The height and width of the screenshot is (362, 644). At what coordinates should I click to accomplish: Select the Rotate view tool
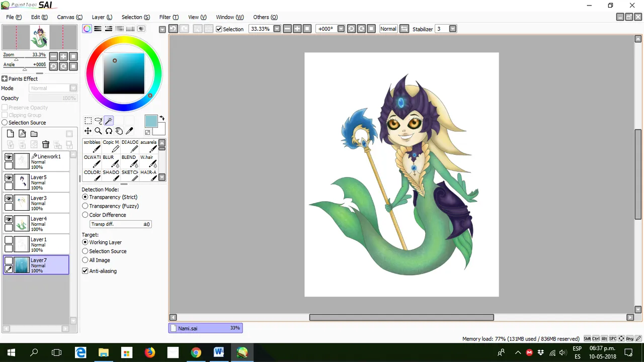pyautogui.click(x=109, y=131)
